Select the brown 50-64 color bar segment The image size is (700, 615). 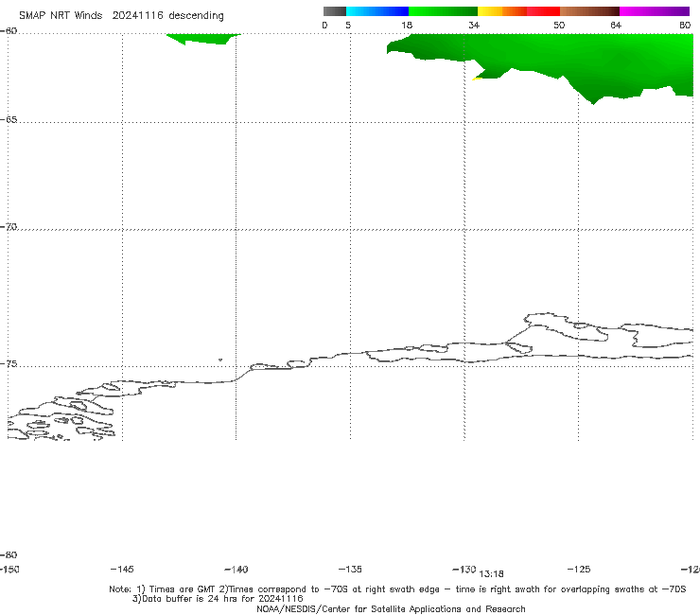[589, 11]
